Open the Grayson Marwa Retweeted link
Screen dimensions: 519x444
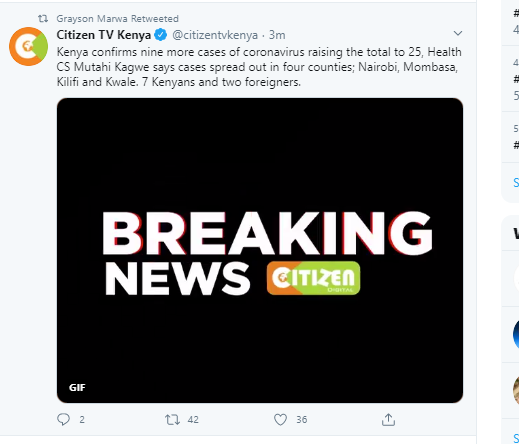tap(117, 19)
